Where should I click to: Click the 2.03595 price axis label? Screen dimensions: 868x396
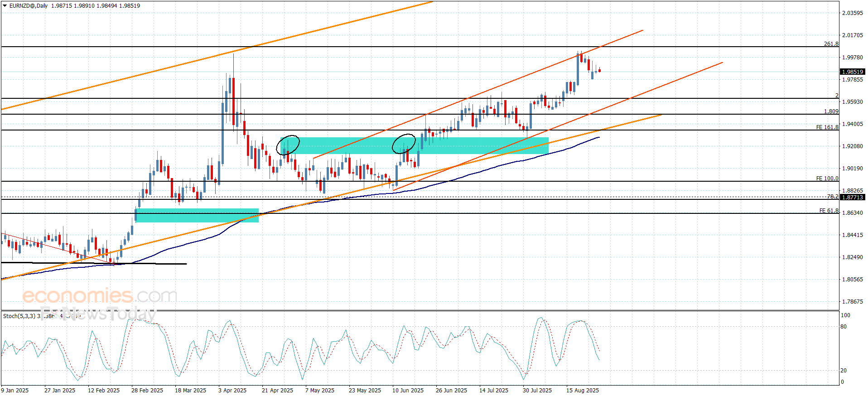[853, 13]
